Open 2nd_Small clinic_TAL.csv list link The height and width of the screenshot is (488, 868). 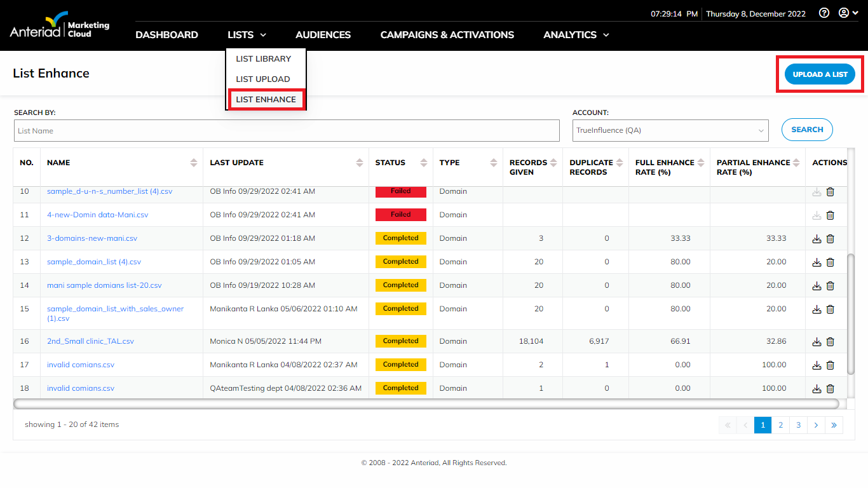coord(90,341)
